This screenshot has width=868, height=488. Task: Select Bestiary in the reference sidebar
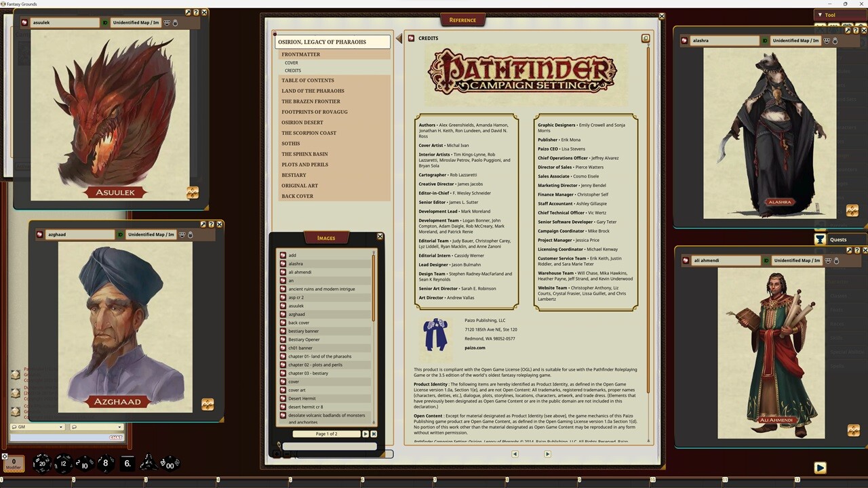[294, 175]
